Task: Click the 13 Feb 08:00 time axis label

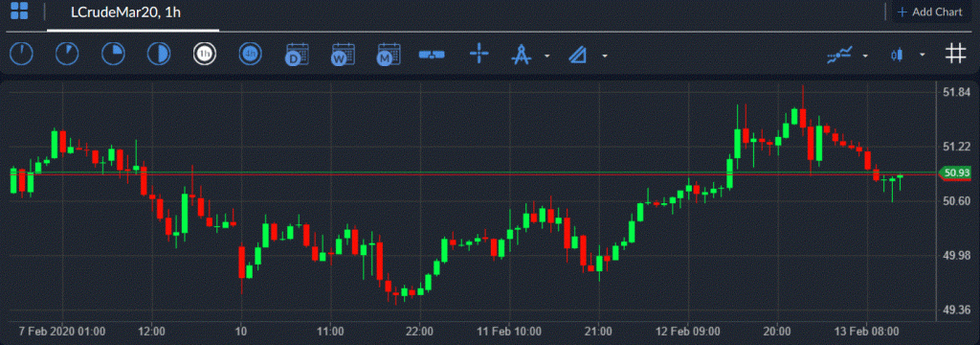Action: click(x=866, y=331)
